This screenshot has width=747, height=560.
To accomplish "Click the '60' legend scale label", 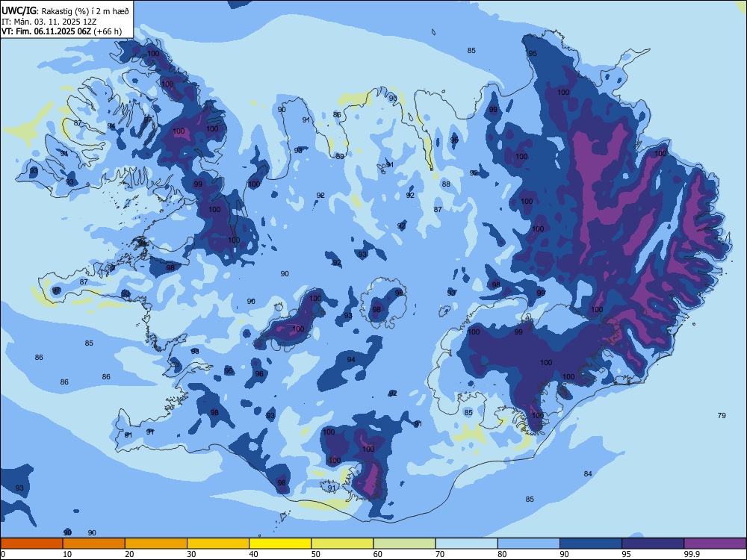I will point(378,554).
